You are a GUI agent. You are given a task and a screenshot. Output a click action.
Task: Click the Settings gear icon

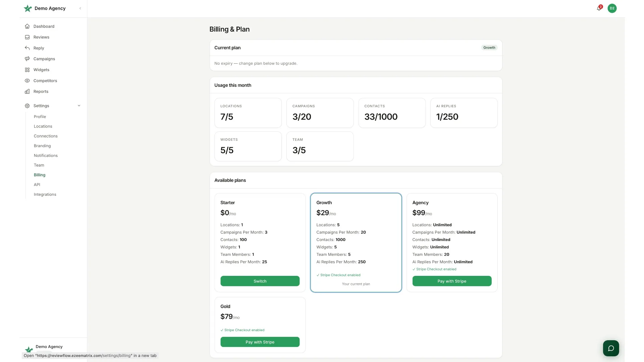pyautogui.click(x=27, y=106)
